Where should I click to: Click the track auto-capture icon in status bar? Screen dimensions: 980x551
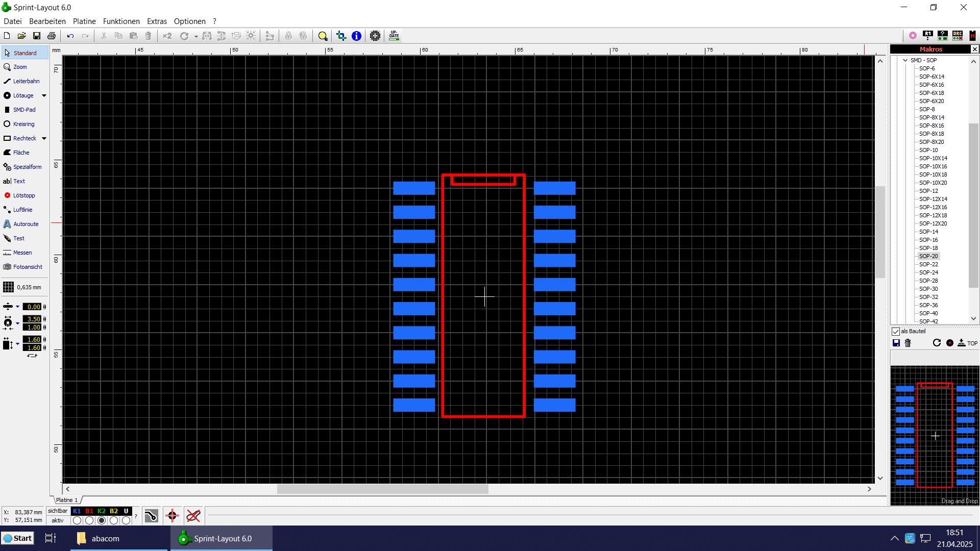click(151, 516)
